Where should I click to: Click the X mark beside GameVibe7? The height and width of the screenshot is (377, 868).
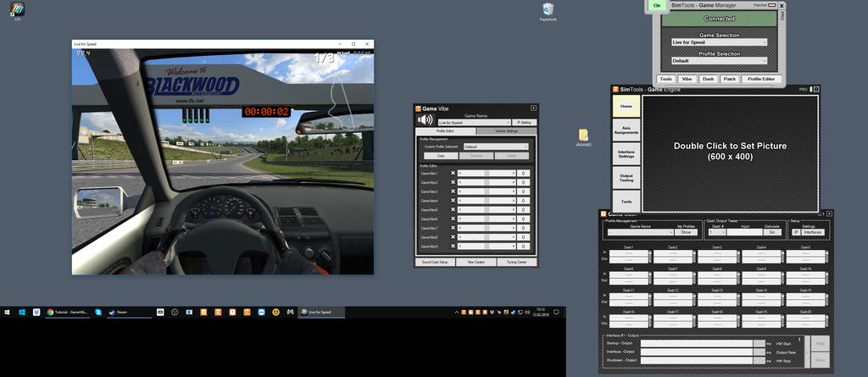(453, 228)
